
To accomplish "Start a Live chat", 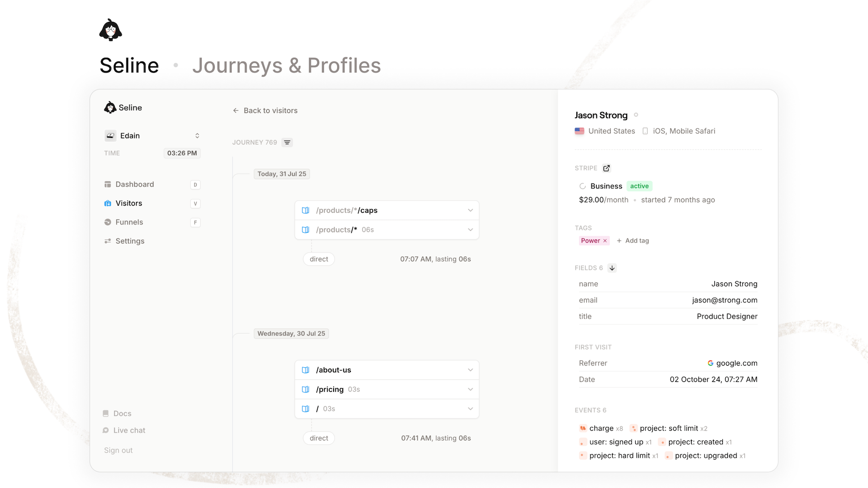I will tap(124, 431).
